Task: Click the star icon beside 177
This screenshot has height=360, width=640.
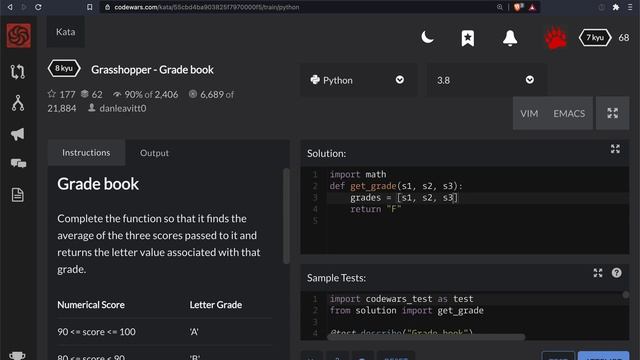Action: tap(51, 94)
